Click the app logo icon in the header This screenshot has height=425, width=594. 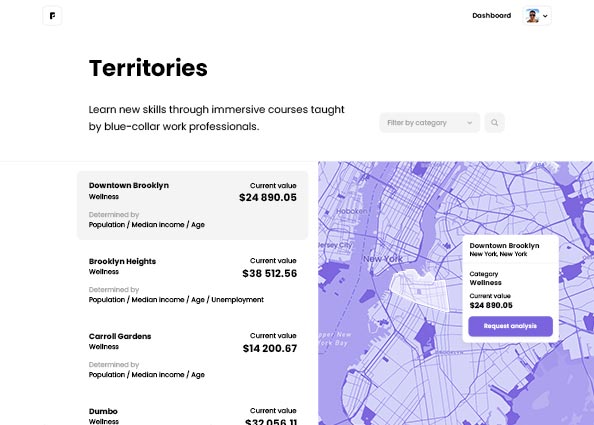point(52,16)
